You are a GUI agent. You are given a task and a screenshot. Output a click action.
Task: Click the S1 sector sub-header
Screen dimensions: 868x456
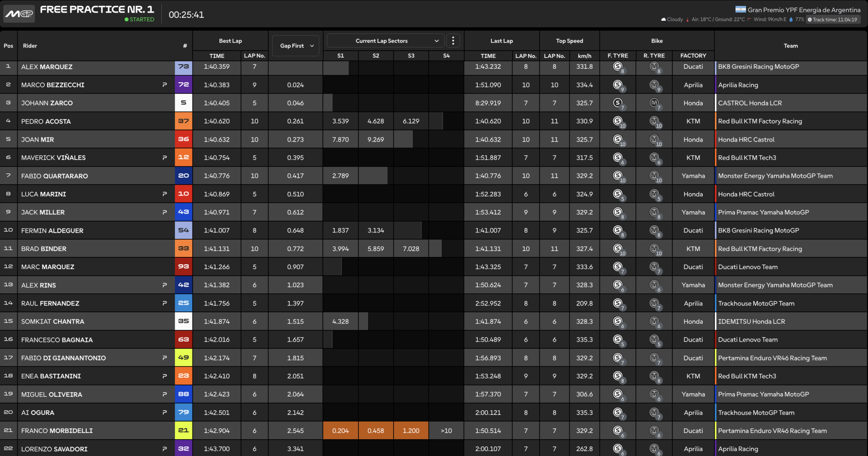(341, 56)
